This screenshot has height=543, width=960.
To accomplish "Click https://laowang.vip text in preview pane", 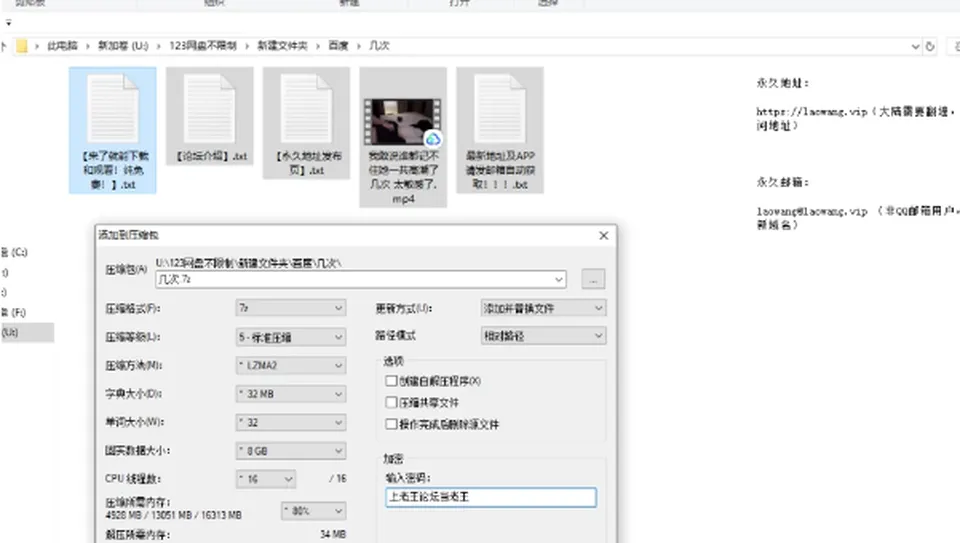I will pos(812,112).
